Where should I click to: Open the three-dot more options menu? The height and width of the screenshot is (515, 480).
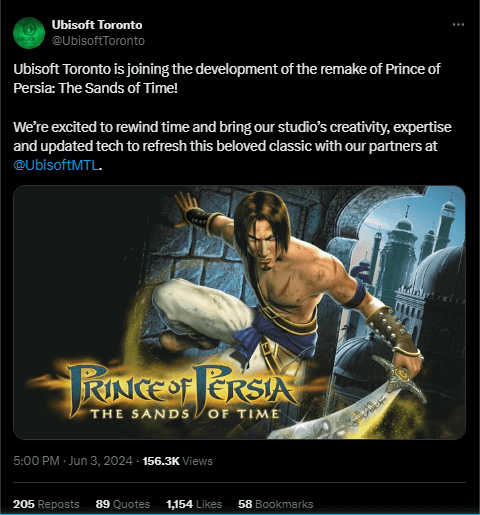click(458, 24)
